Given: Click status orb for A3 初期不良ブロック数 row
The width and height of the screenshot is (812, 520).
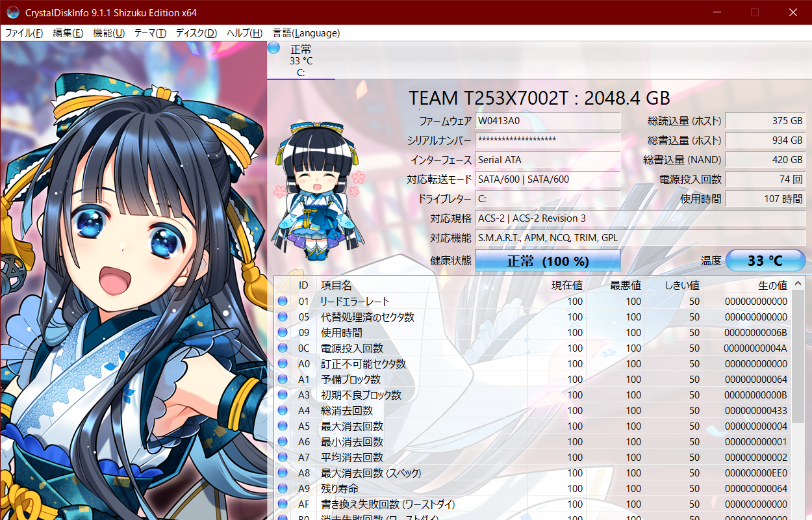Looking at the screenshot, I should tap(283, 395).
